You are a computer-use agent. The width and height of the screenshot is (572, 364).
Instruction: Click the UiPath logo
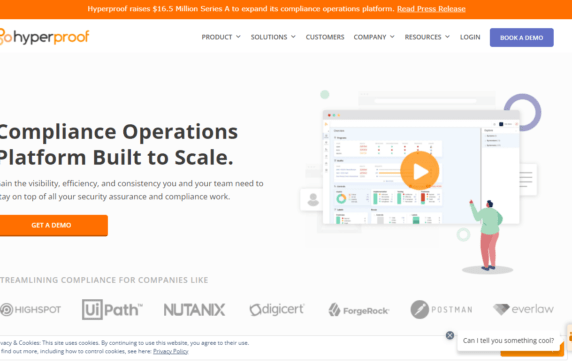(112, 310)
